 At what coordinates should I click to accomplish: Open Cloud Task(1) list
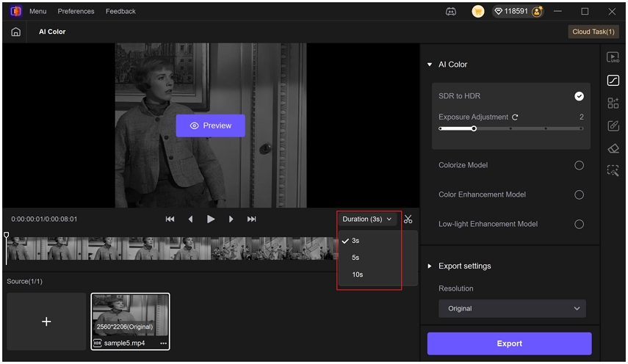click(x=593, y=32)
